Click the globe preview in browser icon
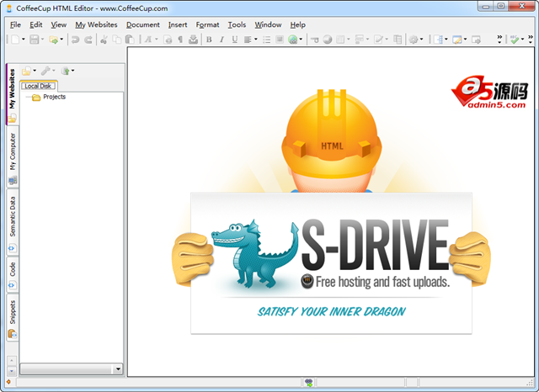539x392 pixels. pyautogui.click(x=292, y=40)
